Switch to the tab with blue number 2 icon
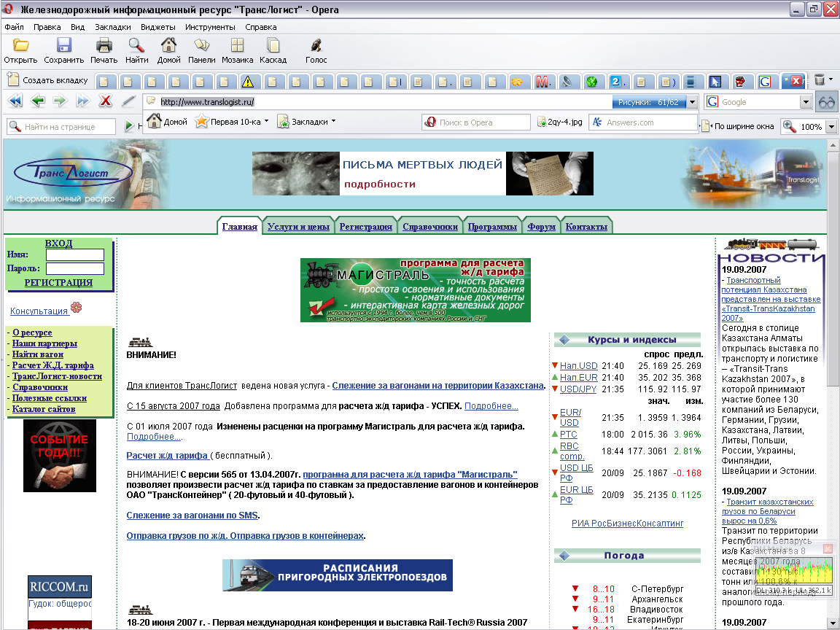 click(x=616, y=82)
